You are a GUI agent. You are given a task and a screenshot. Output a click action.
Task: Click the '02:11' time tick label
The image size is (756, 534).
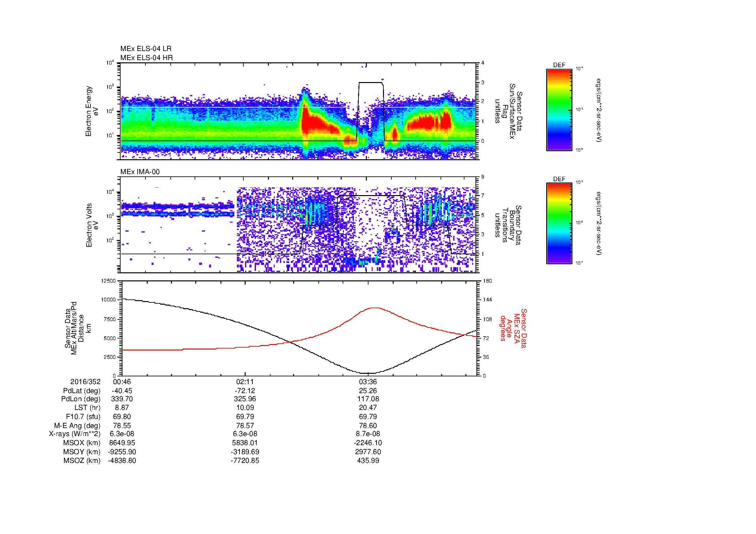(x=245, y=382)
